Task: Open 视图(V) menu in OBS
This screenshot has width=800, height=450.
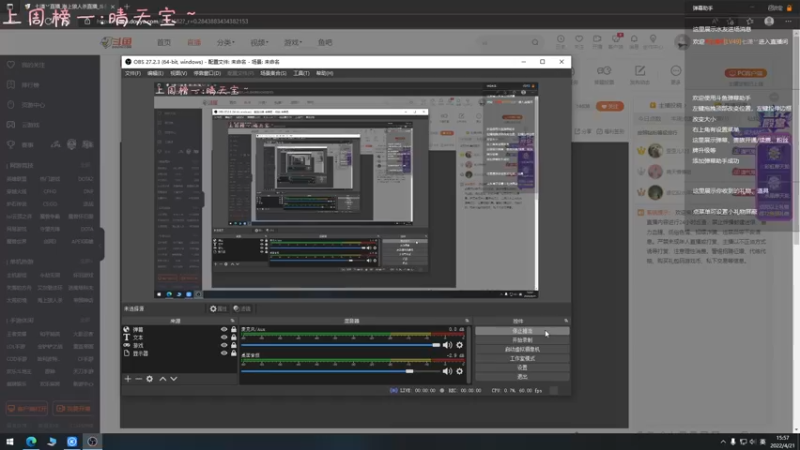Action: pyautogui.click(x=178, y=73)
